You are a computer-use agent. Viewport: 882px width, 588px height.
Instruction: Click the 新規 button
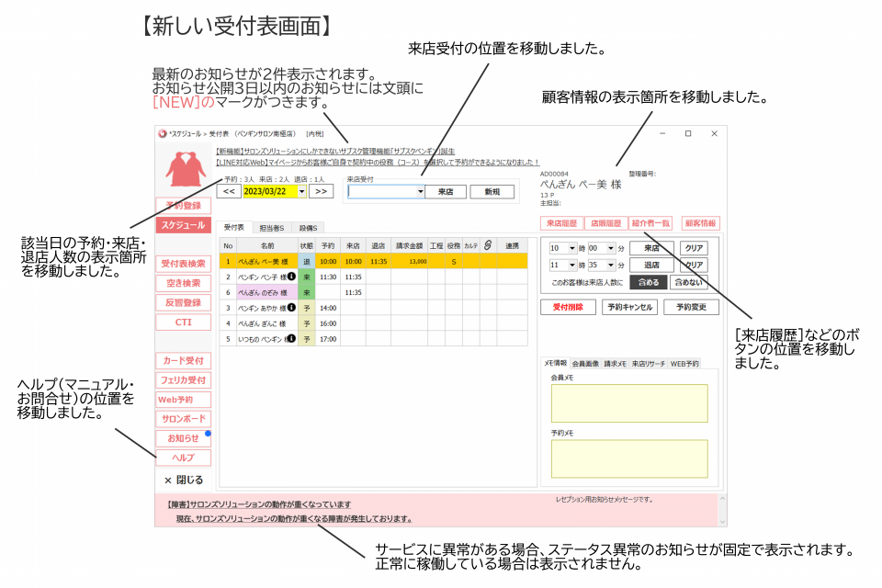point(492,192)
